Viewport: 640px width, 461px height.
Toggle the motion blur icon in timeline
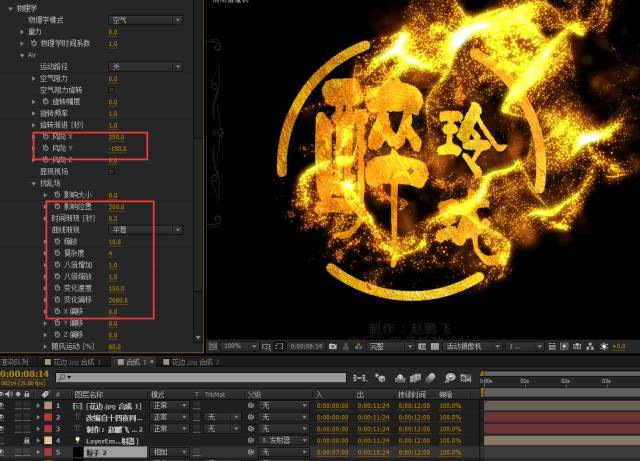tap(431, 378)
